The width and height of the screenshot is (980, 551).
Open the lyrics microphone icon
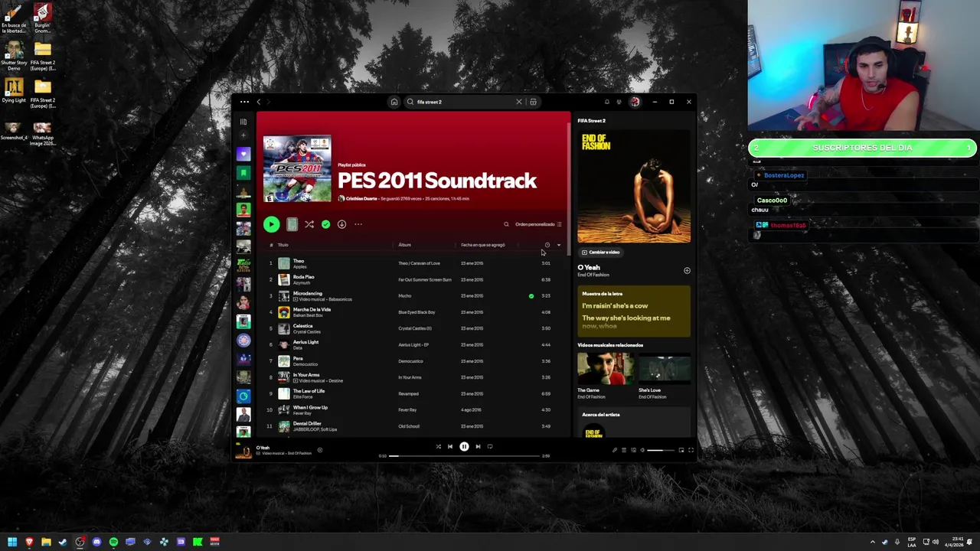coord(615,450)
